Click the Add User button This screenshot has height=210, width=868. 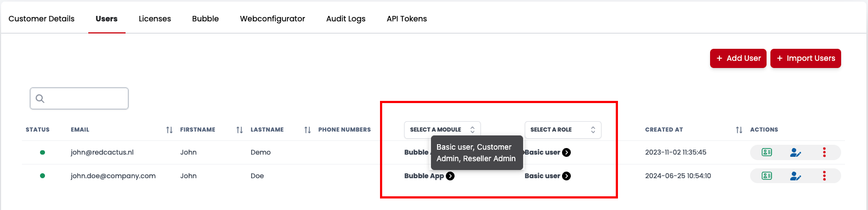738,58
